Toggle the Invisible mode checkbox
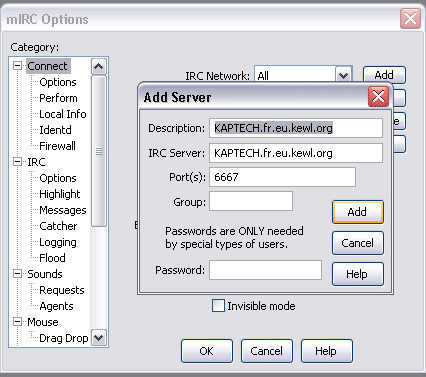Screen dimensions: 426x377 pos(218,306)
